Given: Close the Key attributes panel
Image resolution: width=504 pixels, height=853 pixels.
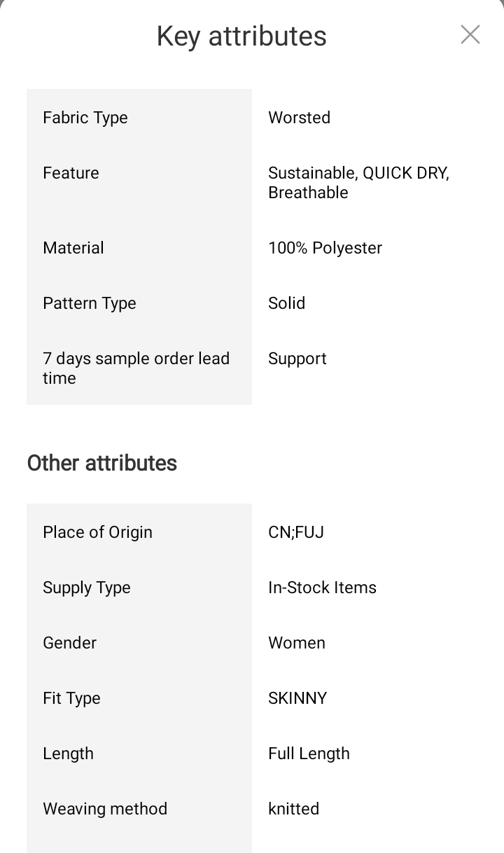Looking at the screenshot, I should (470, 34).
